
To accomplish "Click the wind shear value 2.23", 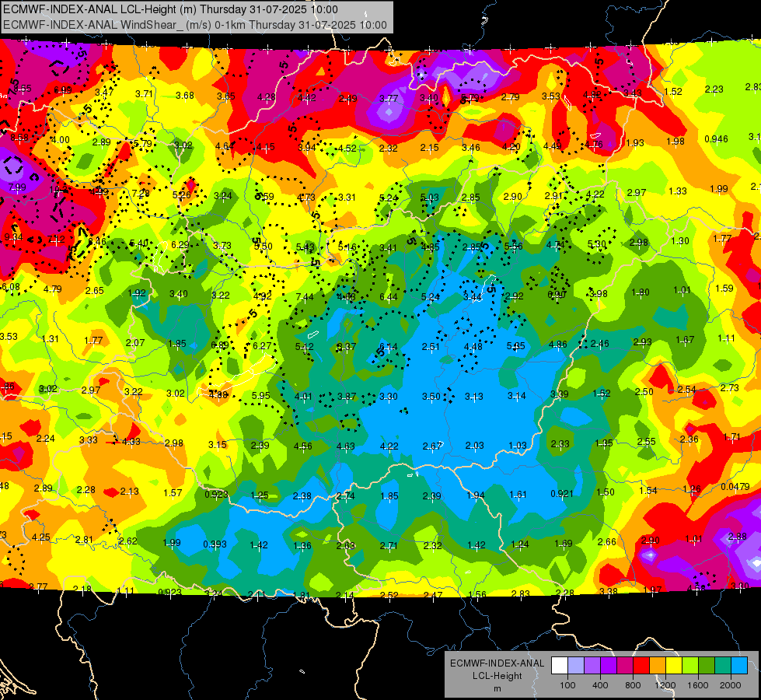I will tap(714, 89).
